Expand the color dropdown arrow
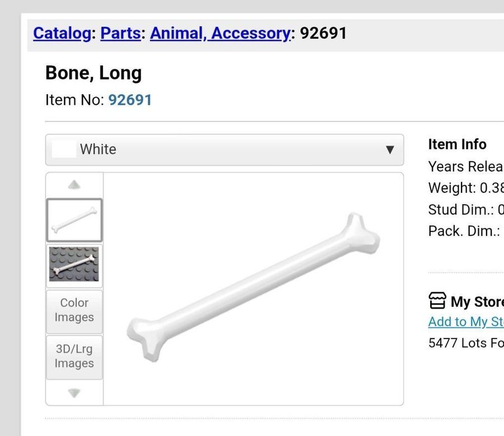 (390, 150)
